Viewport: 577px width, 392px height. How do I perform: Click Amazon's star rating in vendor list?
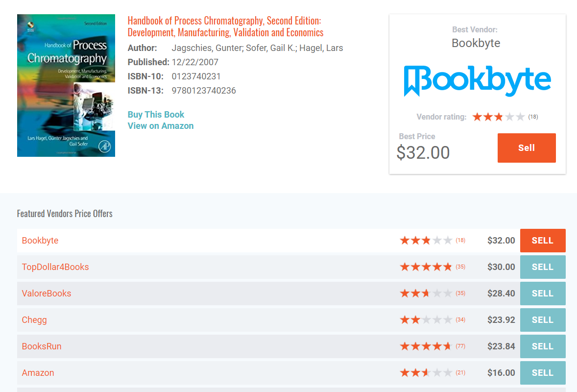[426, 373]
